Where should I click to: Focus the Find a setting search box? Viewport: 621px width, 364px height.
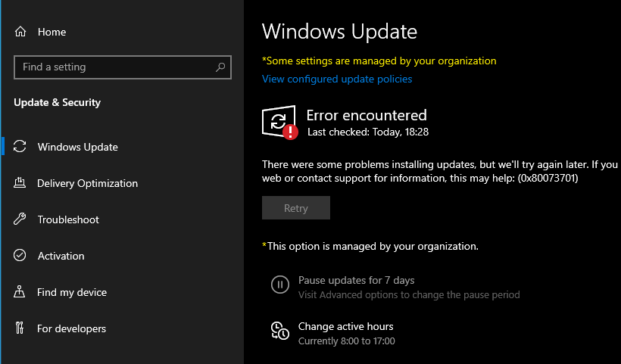(x=123, y=67)
